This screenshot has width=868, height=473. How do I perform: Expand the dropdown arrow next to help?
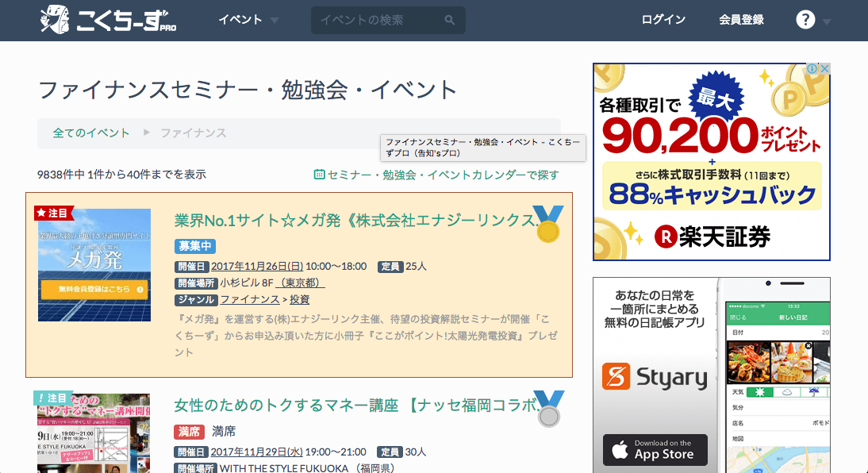click(827, 21)
